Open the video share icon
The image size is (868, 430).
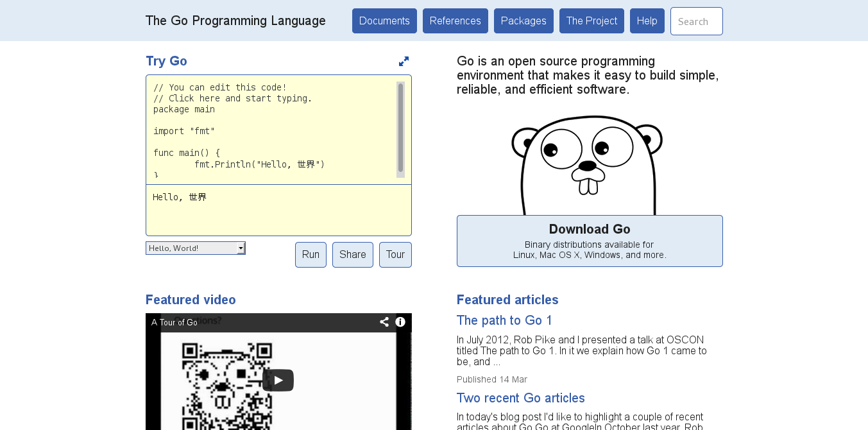[x=384, y=322]
